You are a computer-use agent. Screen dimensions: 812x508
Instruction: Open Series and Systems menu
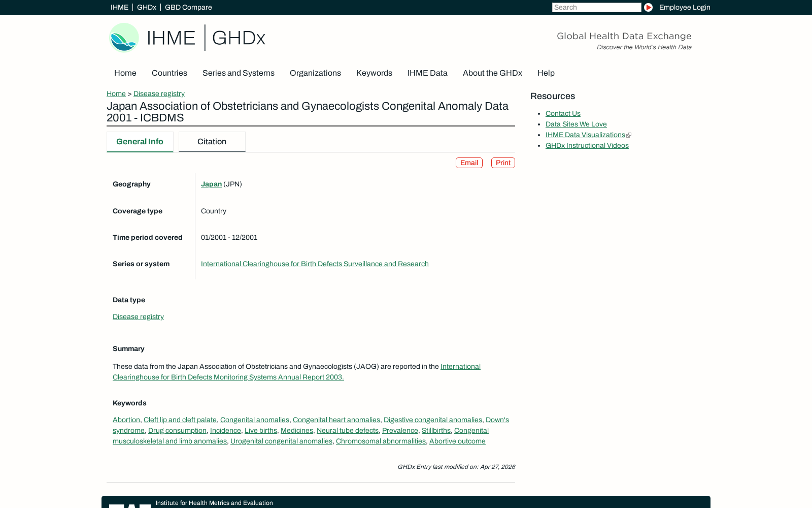point(239,73)
